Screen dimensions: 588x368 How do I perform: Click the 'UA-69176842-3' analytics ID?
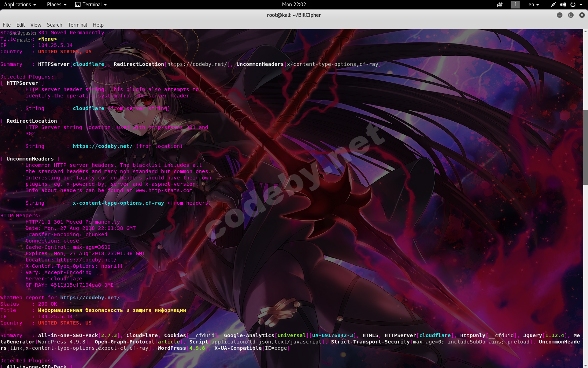coord(333,335)
